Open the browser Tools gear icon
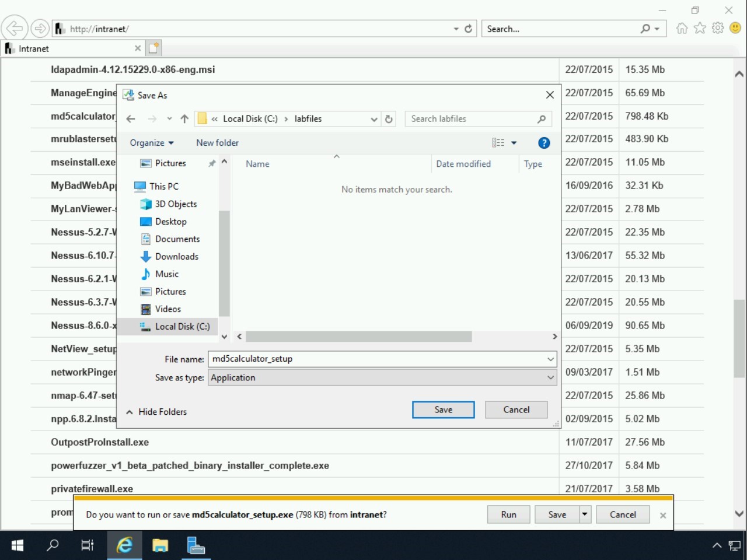The image size is (747, 560). (x=718, y=28)
